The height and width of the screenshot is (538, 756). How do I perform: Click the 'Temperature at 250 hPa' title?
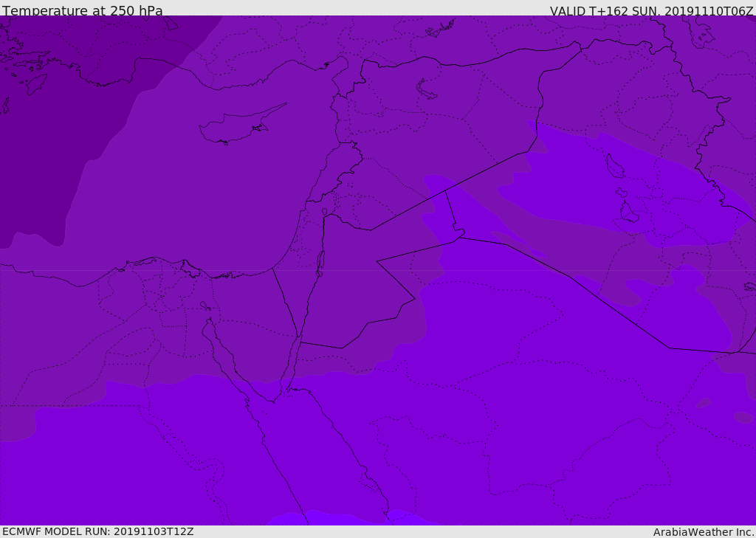click(83, 10)
